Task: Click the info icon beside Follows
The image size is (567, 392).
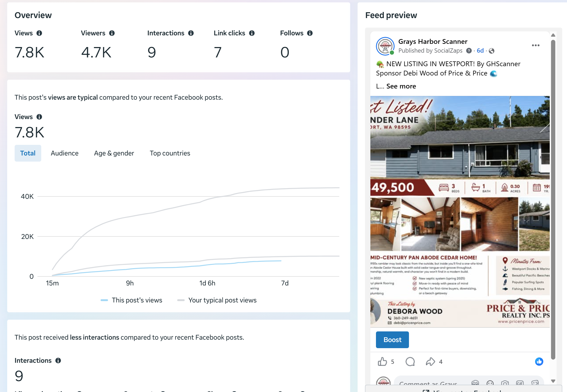Action: 310,33
